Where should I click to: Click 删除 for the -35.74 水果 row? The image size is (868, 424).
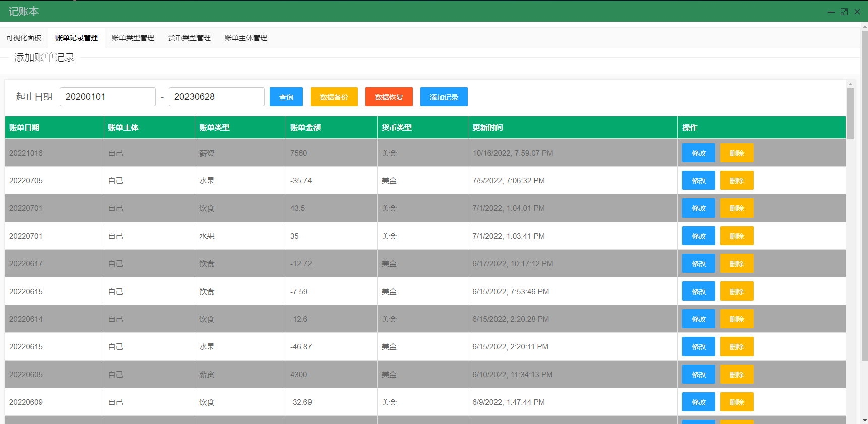point(737,180)
